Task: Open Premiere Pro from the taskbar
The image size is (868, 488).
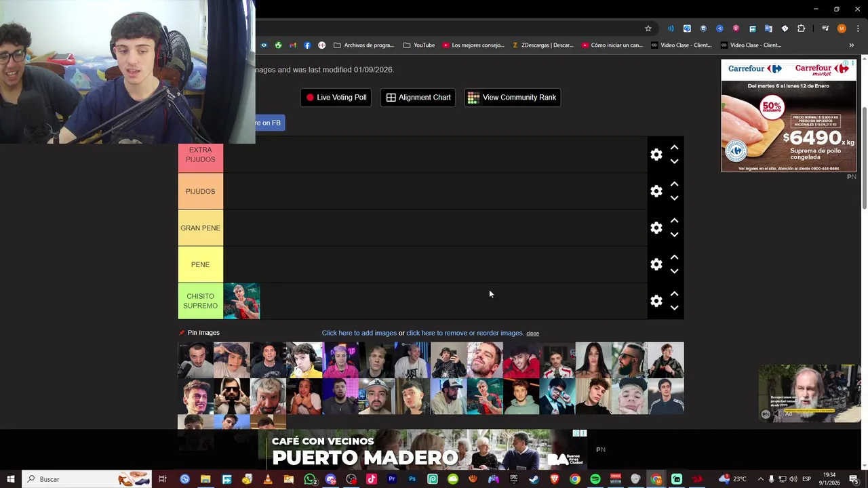Action: pos(391,479)
